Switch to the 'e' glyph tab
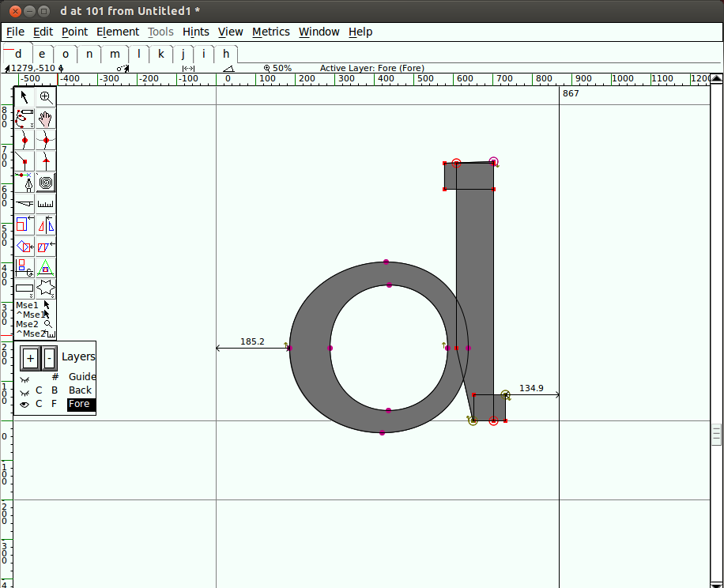Image resolution: width=724 pixels, height=588 pixels. click(41, 54)
